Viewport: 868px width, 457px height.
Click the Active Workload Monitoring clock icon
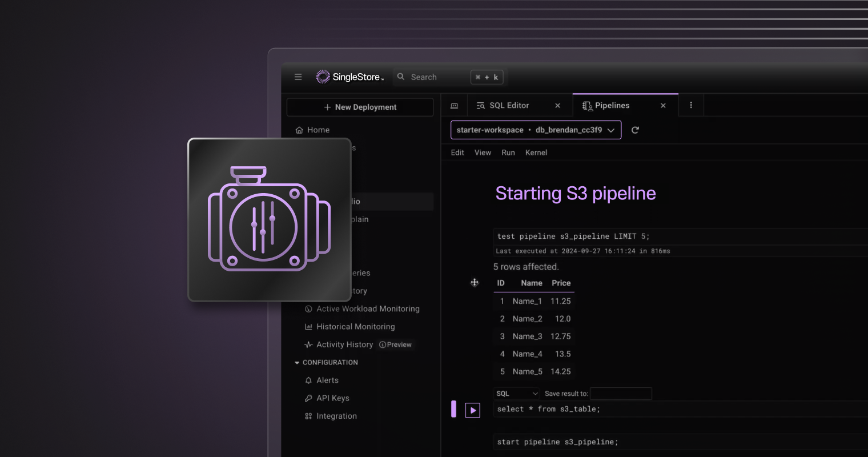click(308, 308)
